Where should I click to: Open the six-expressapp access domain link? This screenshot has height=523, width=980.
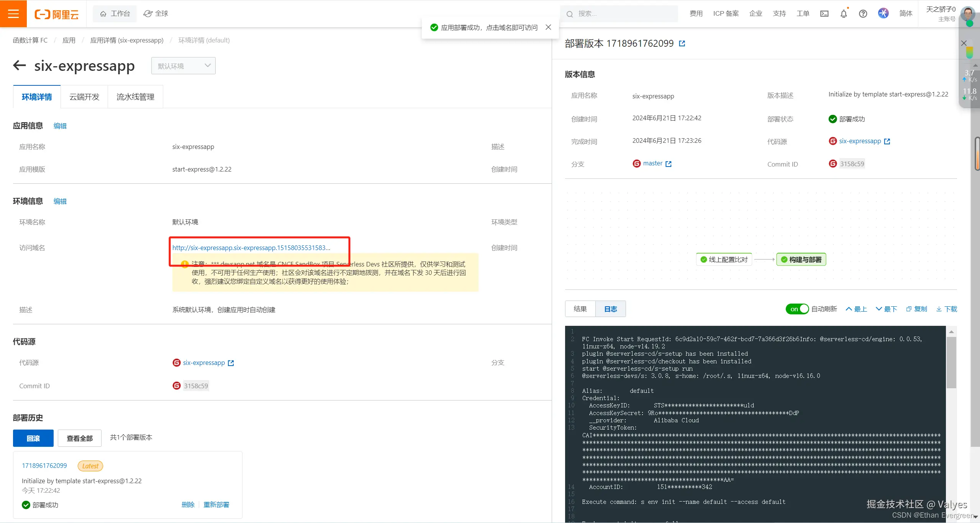[251, 248]
